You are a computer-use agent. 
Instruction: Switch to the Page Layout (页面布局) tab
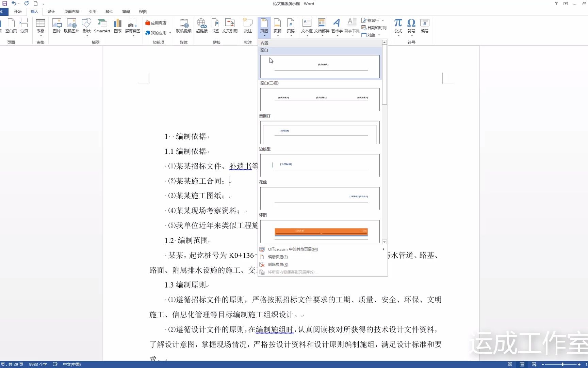point(72,12)
